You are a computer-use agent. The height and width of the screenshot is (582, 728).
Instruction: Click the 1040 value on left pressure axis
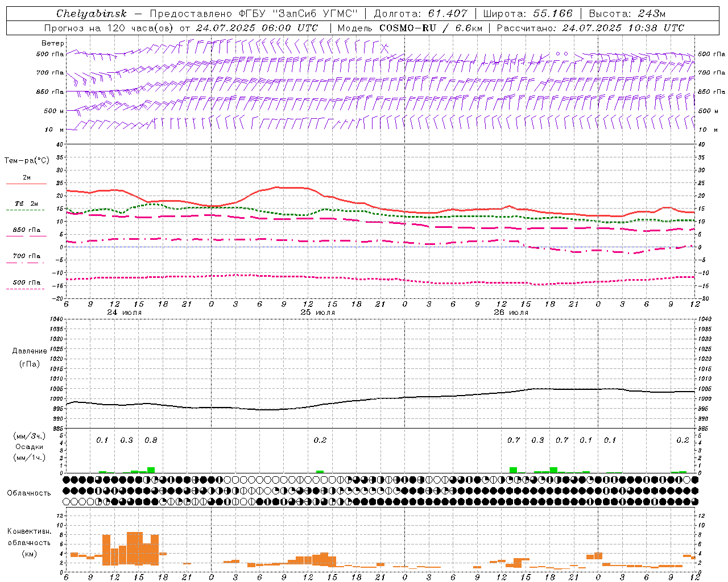[55, 319]
